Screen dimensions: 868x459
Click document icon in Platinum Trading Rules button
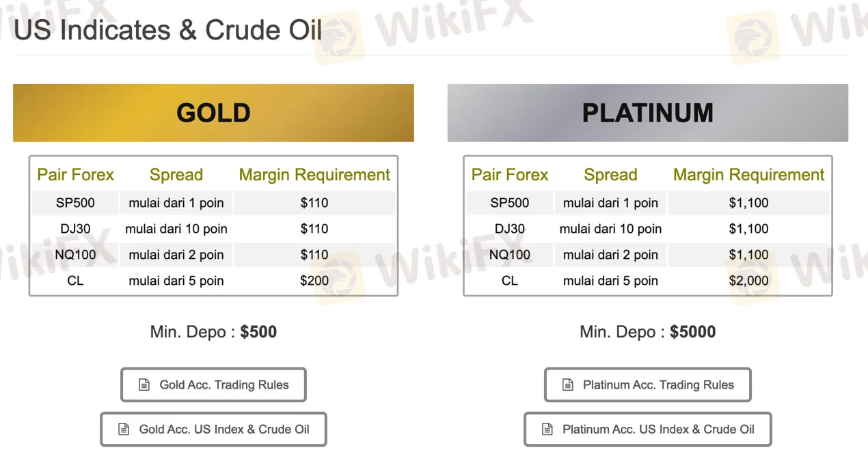point(568,385)
